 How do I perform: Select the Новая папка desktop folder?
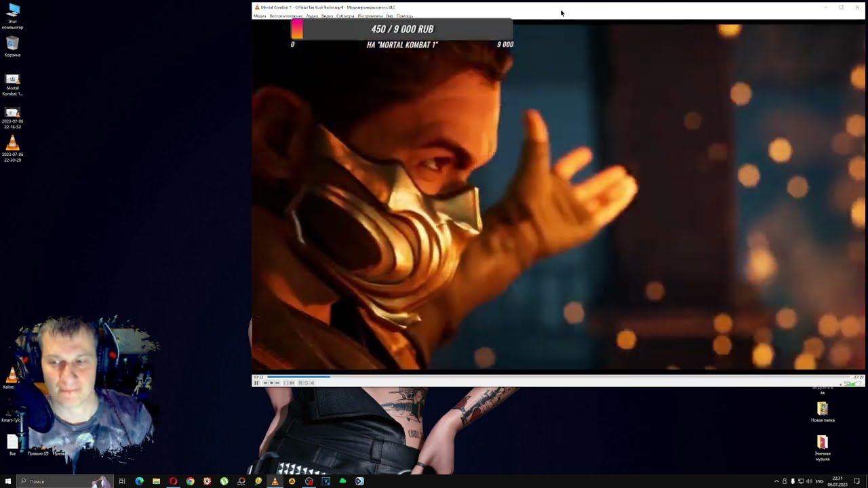823,412
